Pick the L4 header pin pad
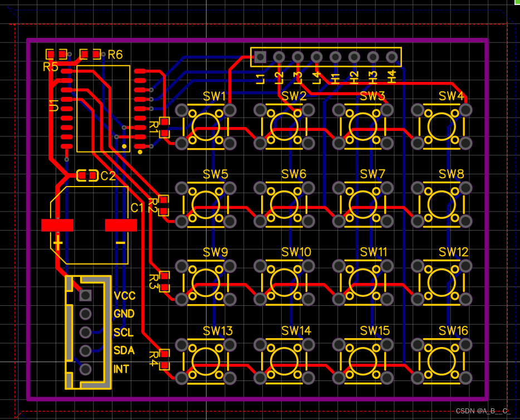 [317, 57]
